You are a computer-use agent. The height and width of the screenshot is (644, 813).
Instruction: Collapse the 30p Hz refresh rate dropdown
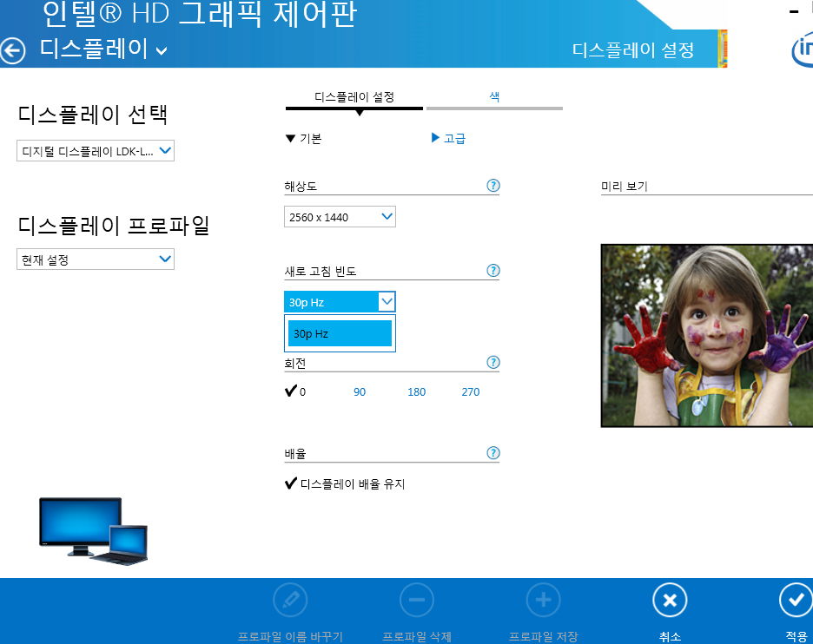(340, 301)
